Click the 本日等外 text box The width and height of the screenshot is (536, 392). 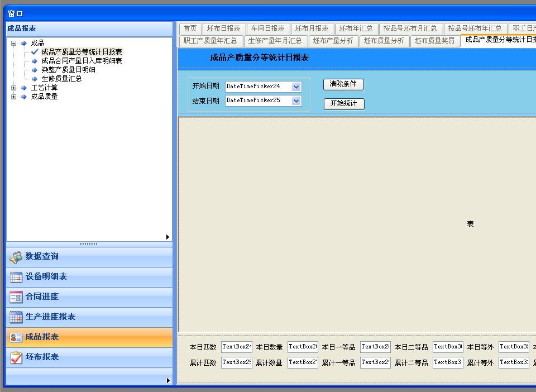click(514, 347)
